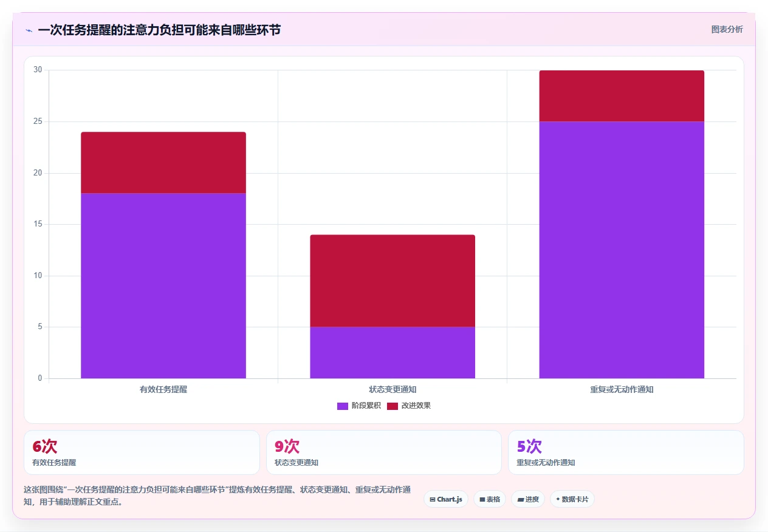Image resolution: width=768 pixels, height=532 pixels.
Task: Click the icon inside the 进度 chip
Action: 520,499
